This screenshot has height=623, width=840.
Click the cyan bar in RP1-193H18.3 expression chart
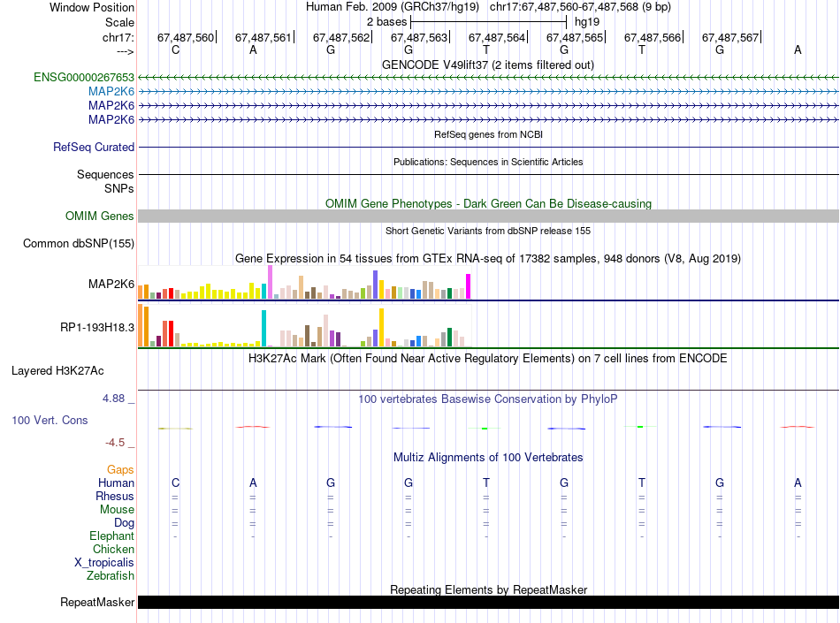click(263, 328)
